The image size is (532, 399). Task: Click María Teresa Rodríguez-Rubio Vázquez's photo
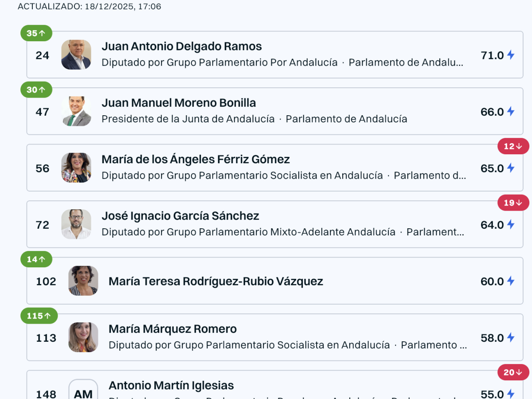[83, 281]
